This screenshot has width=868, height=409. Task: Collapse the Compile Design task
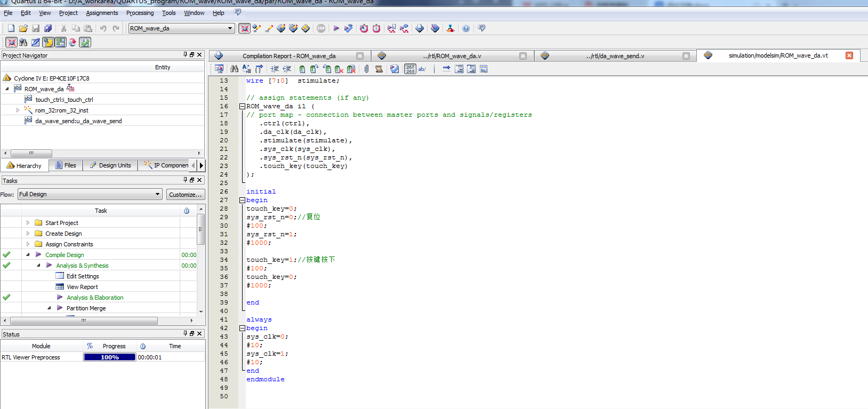click(28, 255)
